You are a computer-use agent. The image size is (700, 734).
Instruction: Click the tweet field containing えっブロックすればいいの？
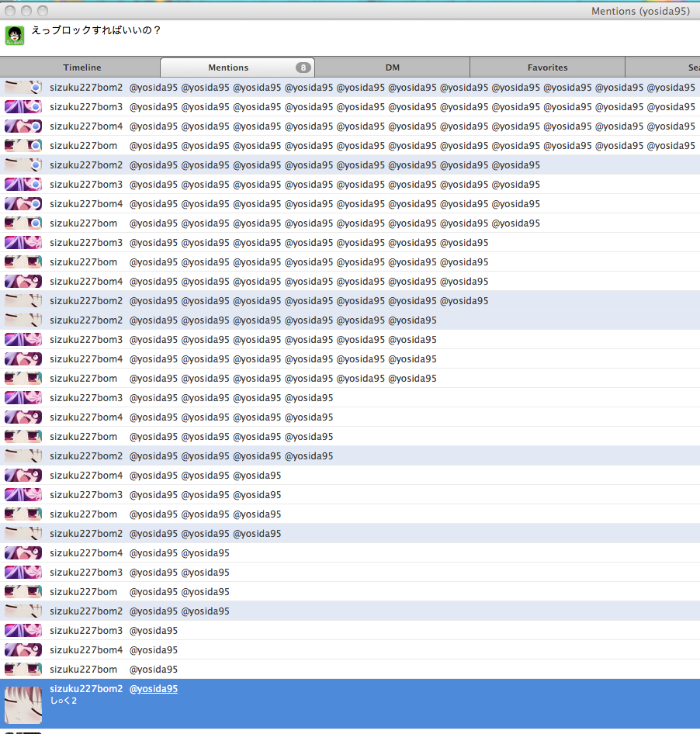[x=310, y=35]
